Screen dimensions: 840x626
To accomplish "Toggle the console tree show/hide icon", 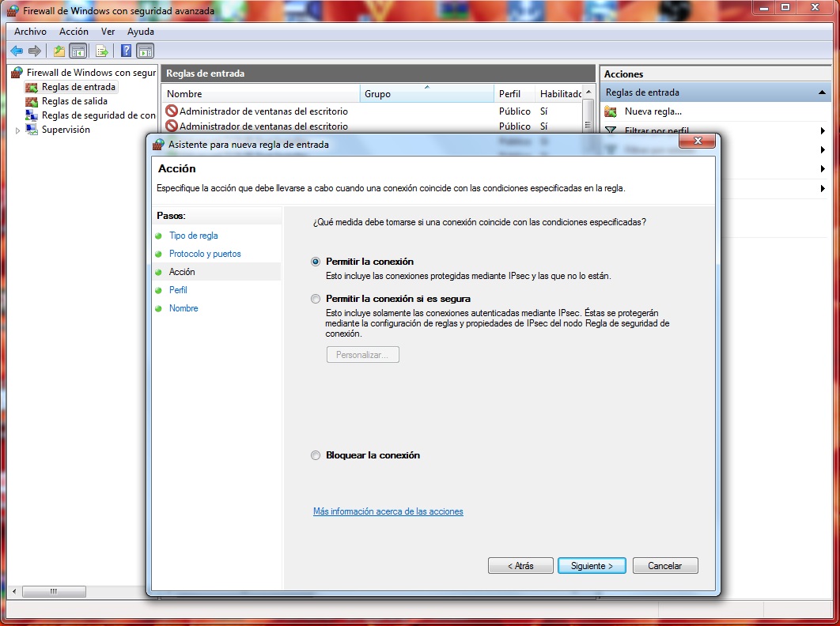I will pyautogui.click(x=78, y=51).
